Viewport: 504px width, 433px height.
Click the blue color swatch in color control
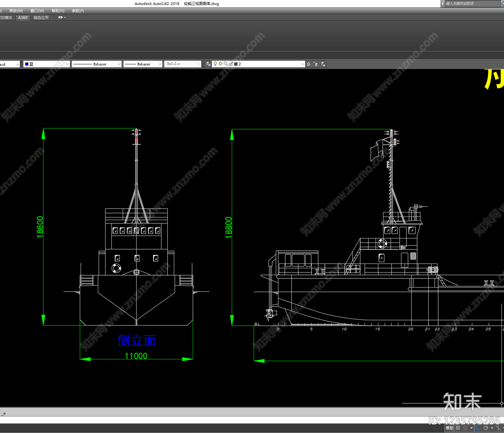point(27,64)
